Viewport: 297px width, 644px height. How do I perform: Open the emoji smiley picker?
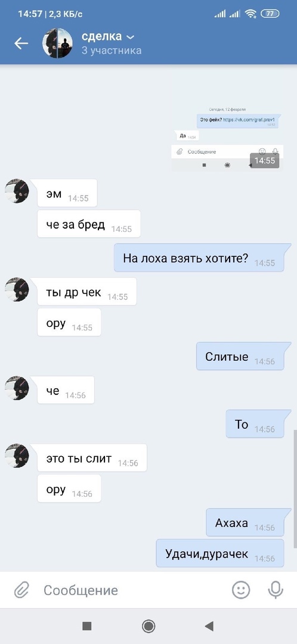tap(241, 590)
